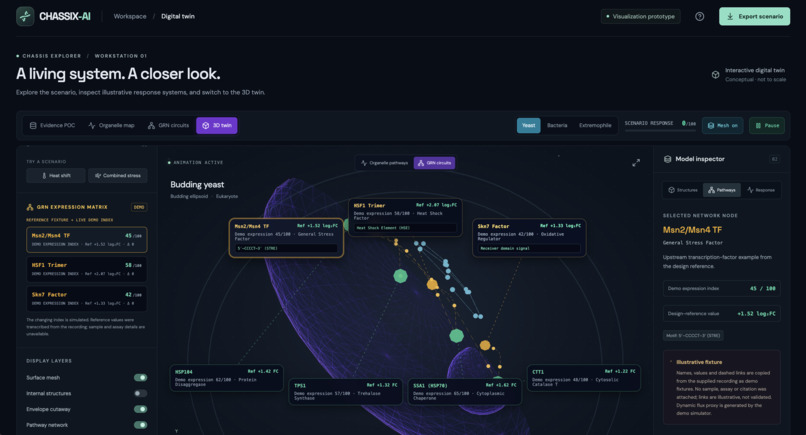806x435 pixels.
Task: Open the Structures inspector tab
Action: tap(683, 190)
